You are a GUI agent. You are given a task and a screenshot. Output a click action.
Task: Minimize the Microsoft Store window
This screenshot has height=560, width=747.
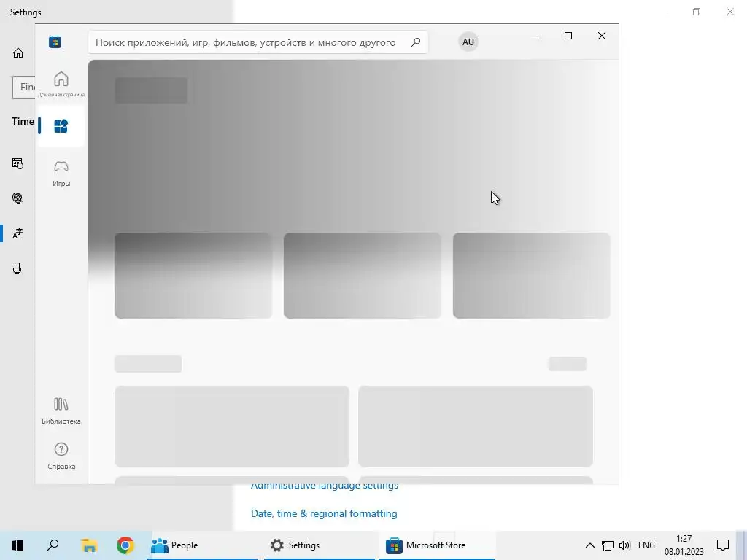[535, 36]
